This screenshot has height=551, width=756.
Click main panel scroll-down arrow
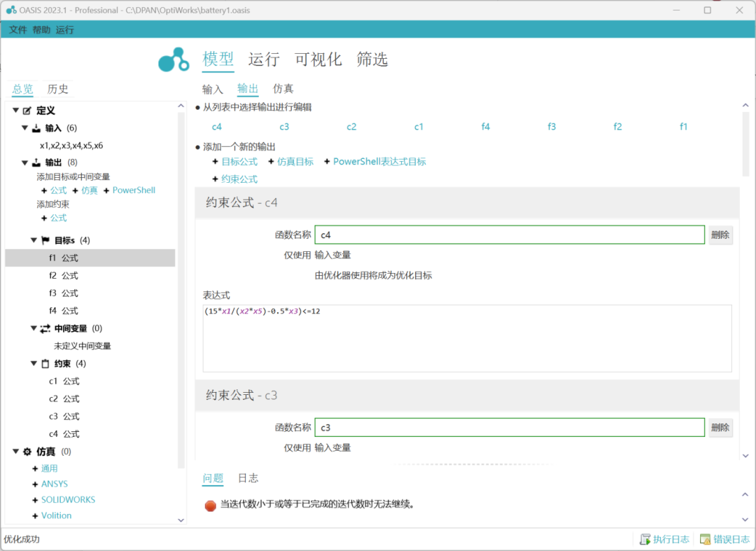coord(745,456)
